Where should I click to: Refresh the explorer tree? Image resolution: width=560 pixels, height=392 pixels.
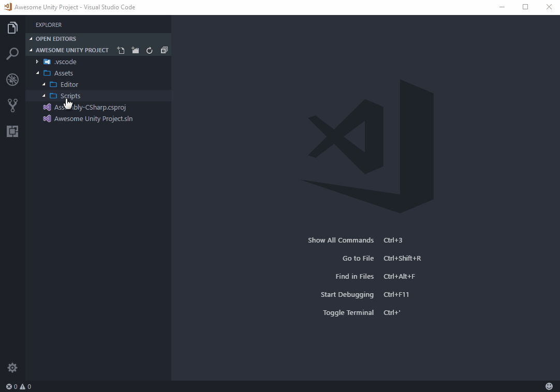point(149,50)
